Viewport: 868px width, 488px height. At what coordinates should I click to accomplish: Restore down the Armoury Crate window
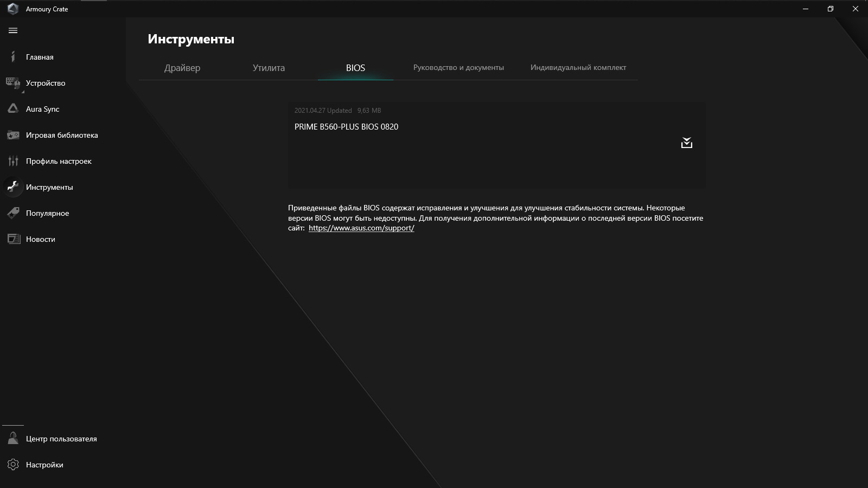point(831,9)
